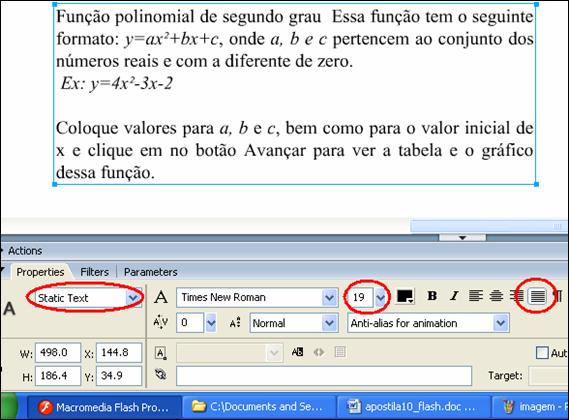The image size is (569, 420).
Task: Switch to the Filters tab
Action: (x=94, y=272)
